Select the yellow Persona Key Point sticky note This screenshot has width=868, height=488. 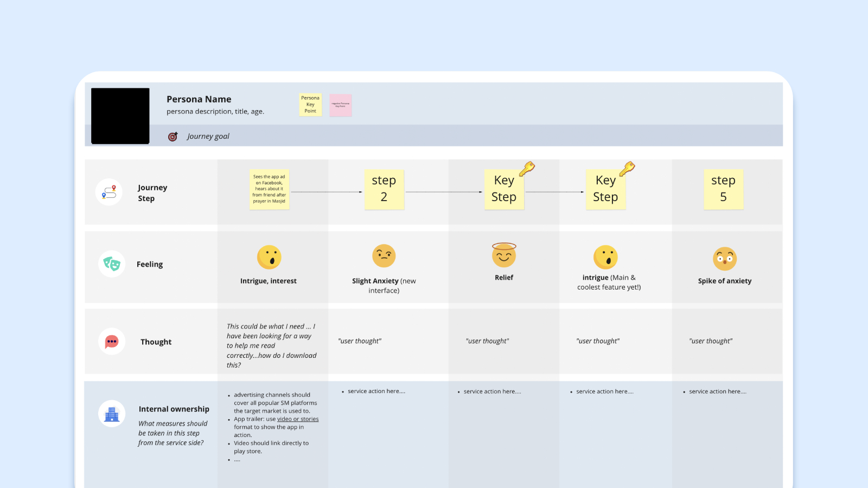pos(310,105)
